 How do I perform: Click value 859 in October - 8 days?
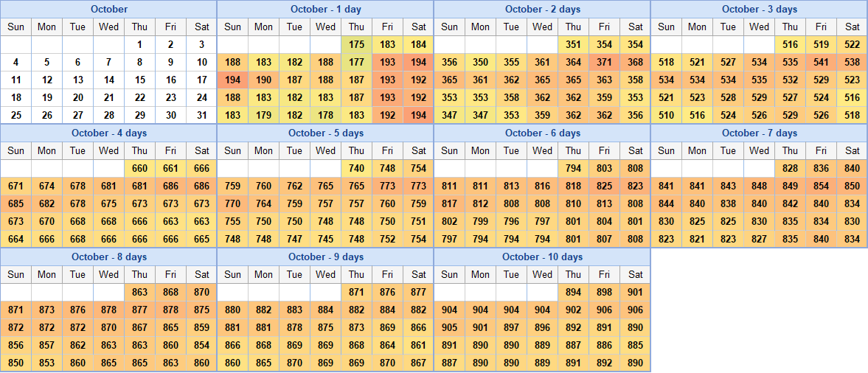coord(201,327)
